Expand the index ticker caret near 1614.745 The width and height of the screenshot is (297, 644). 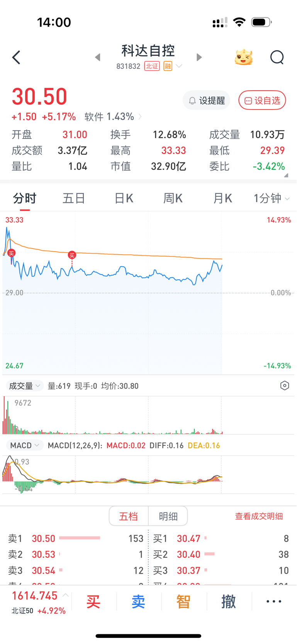coord(66,595)
